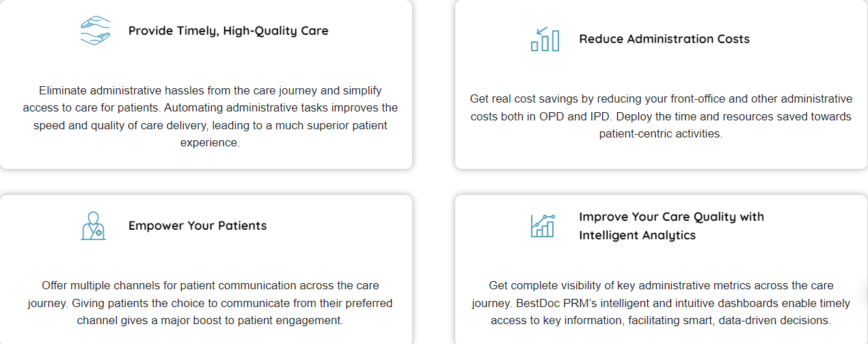Click the doctor figure icon
This screenshot has height=344, width=868.
[93, 226]
